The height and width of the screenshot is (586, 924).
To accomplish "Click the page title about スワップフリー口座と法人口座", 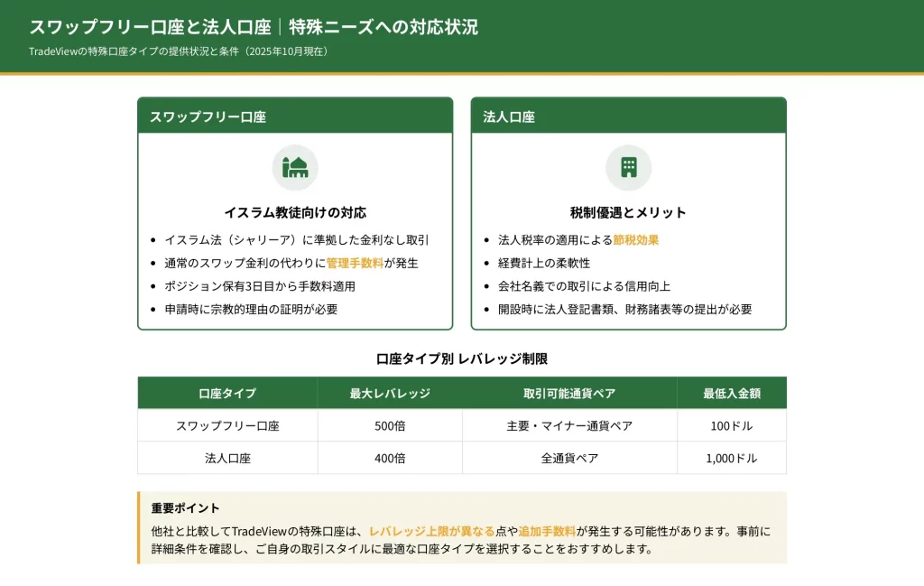I will [254, 27].
